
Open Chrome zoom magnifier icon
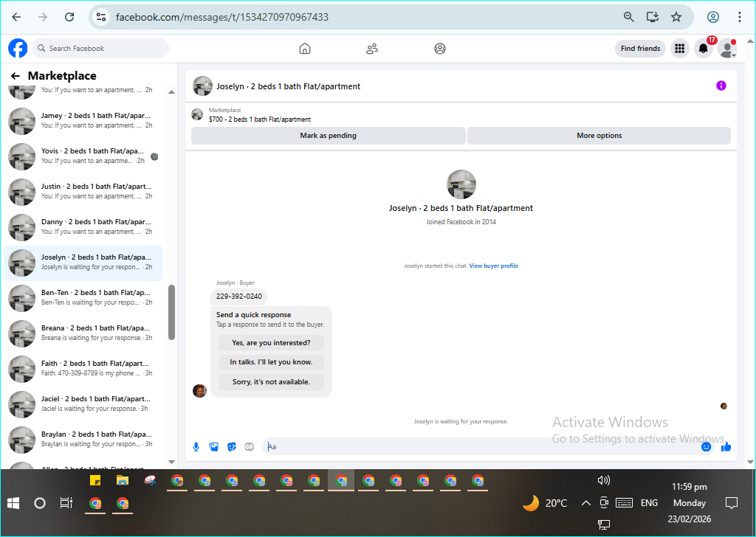(629, 18)
